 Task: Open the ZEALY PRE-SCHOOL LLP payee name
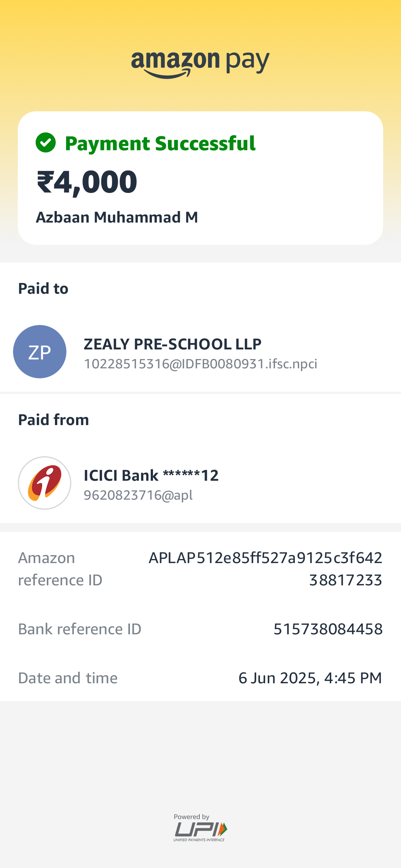[173, 344]
